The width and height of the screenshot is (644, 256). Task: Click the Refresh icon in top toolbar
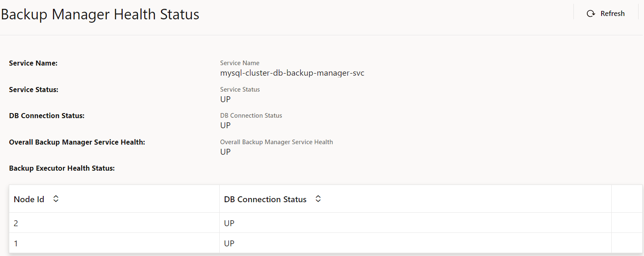coord(591,13)
